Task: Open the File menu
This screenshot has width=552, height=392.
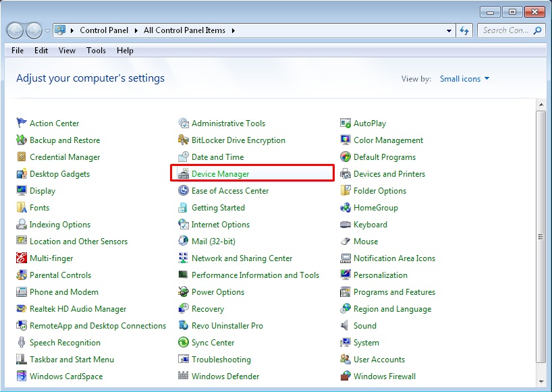Action: pos(18,51)
